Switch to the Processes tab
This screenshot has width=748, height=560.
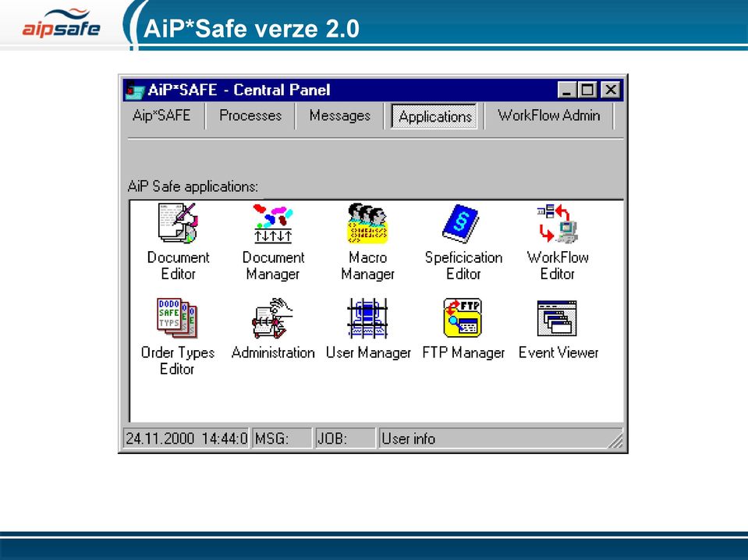250,116
